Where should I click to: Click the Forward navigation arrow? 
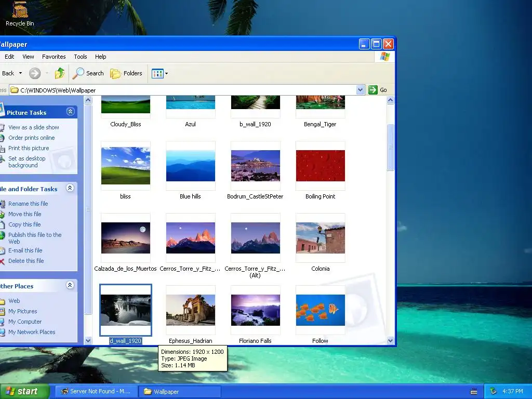pos(35,73)
